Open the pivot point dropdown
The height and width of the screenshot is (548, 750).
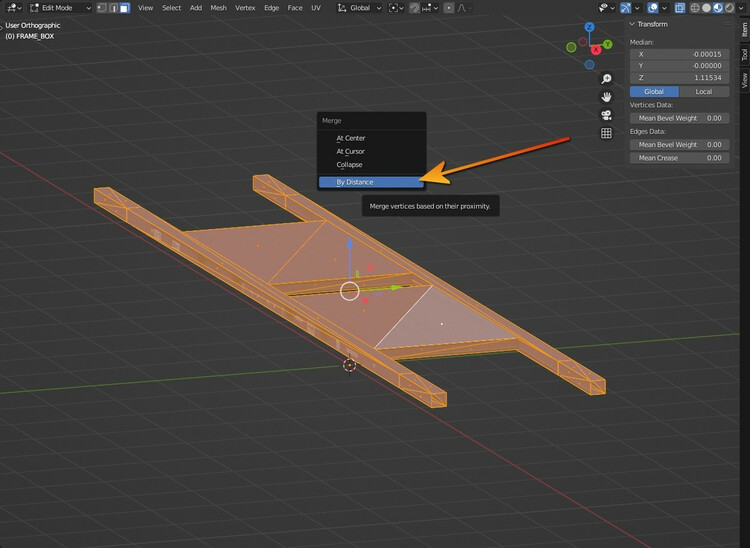tap(396, 8)
